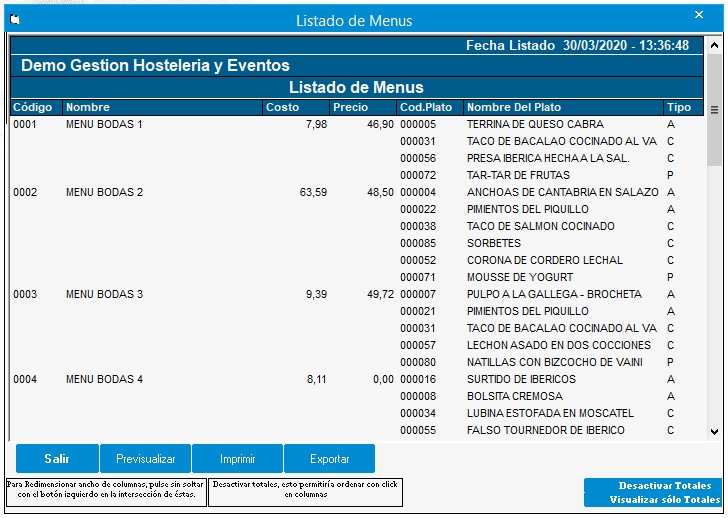Click the Imprimir button
Image resolution: width=728 pixels, height=518 pixels.
tap(237, 459)
